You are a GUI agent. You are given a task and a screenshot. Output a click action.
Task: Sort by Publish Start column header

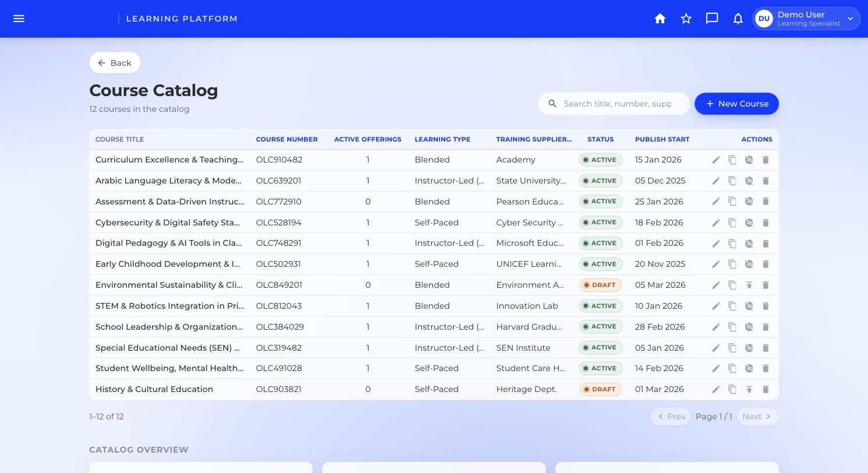[x=662, y=139]
